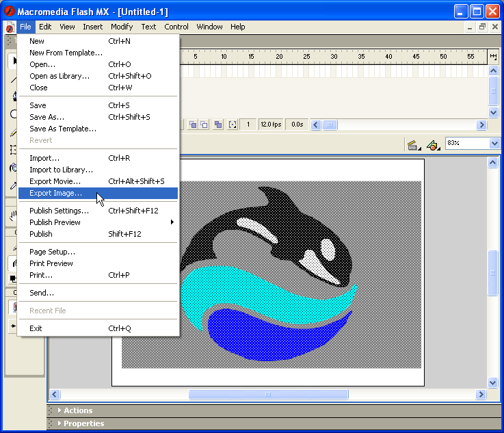The image size is (504, 433).
Task: Select the Pen tool in toolbox
Action: (x=14, y=96)
